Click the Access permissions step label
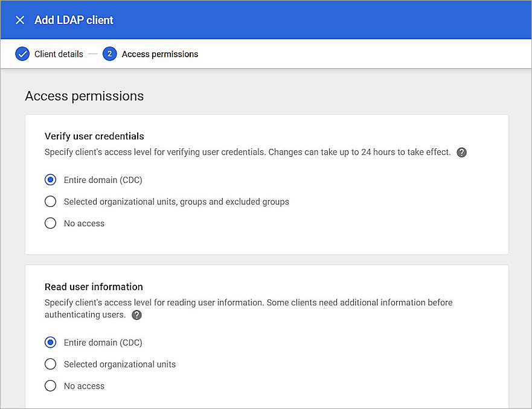Screen dimensions: 532x409 coord(159,54)
